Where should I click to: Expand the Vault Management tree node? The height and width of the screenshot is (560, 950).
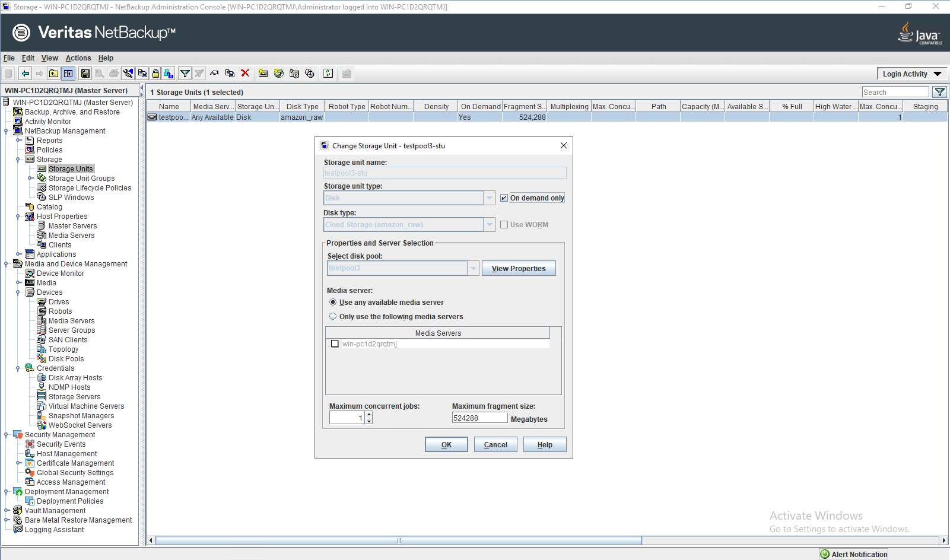pos(6,511)
